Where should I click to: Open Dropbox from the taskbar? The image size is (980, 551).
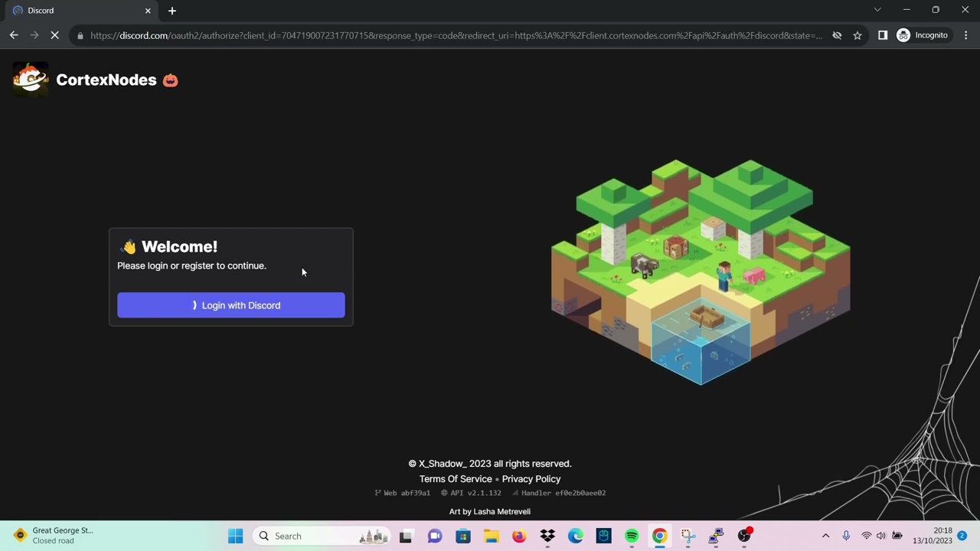547,536
